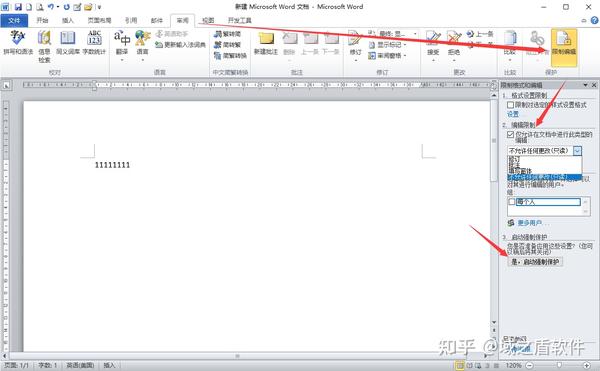Open Word Help question mark icon
The height and width of the screenshot is (371, 600).
pyautogui.click(x=594, y=21)
